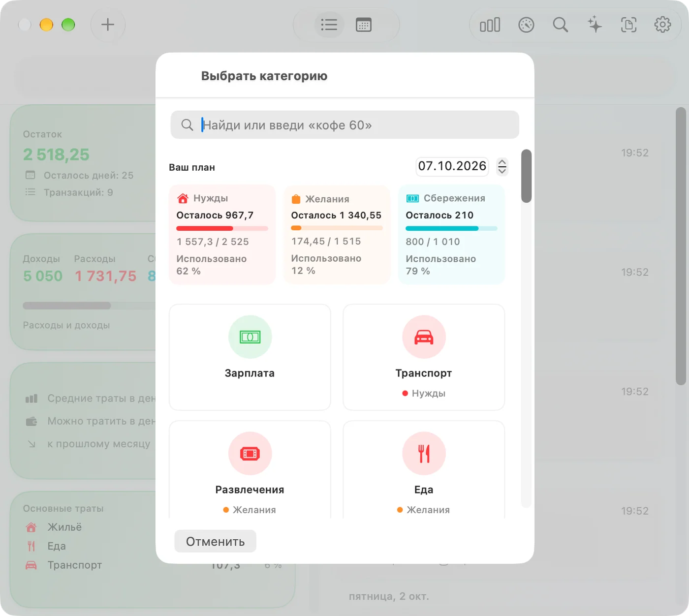Screen dimensions: 689x616
Task: Click the "Выбрать категорию" dialog title
Action: 264,76
